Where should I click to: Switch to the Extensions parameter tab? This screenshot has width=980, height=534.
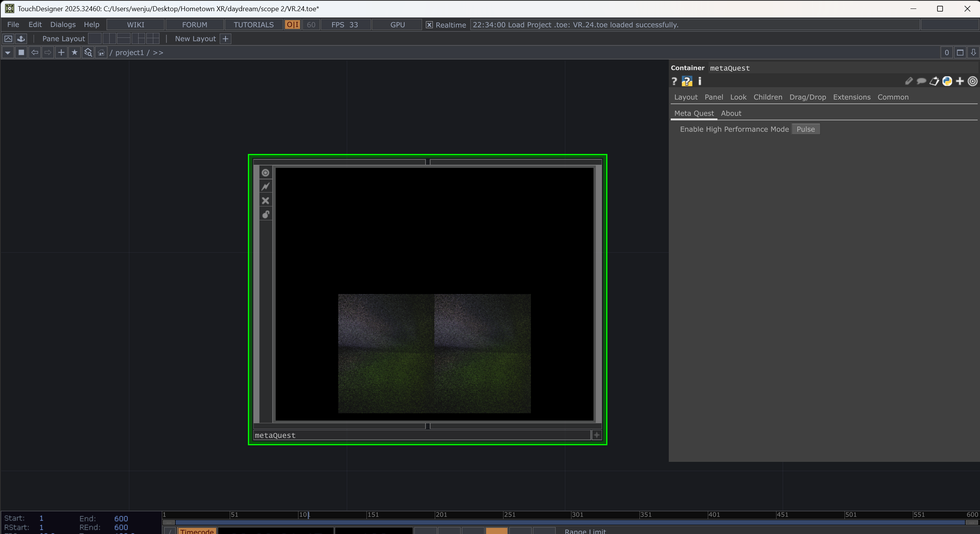tap(851, 97)
